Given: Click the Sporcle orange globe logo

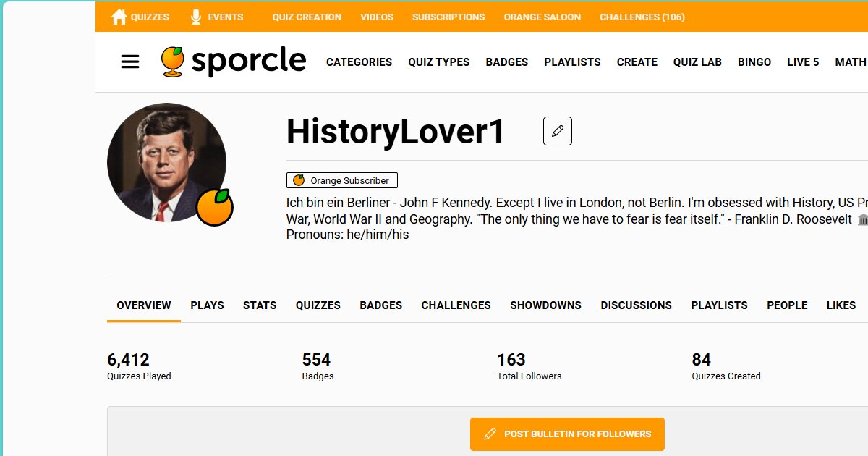Looking at the screenshot, I should [173, 62].
